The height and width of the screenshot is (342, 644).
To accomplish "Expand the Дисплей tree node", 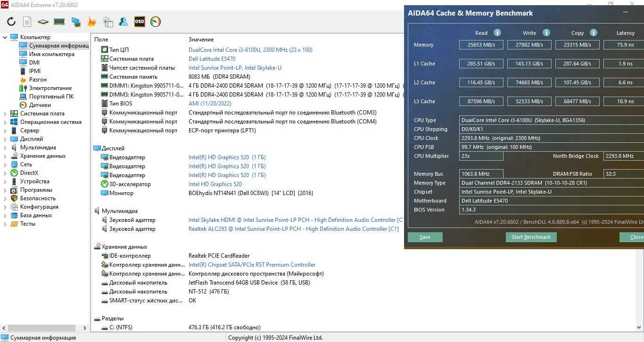I will coord(5,139).
